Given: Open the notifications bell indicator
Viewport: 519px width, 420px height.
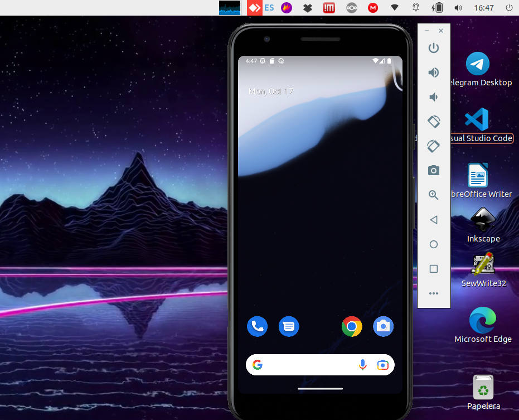Looking at the screenshot, I should click(416, 8).
